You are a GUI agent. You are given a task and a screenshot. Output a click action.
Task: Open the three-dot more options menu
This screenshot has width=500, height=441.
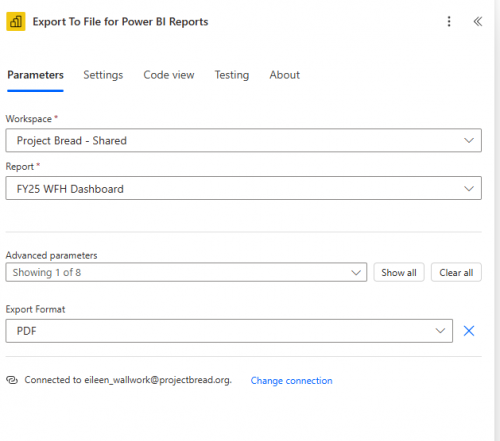click(x=449, y=21)
